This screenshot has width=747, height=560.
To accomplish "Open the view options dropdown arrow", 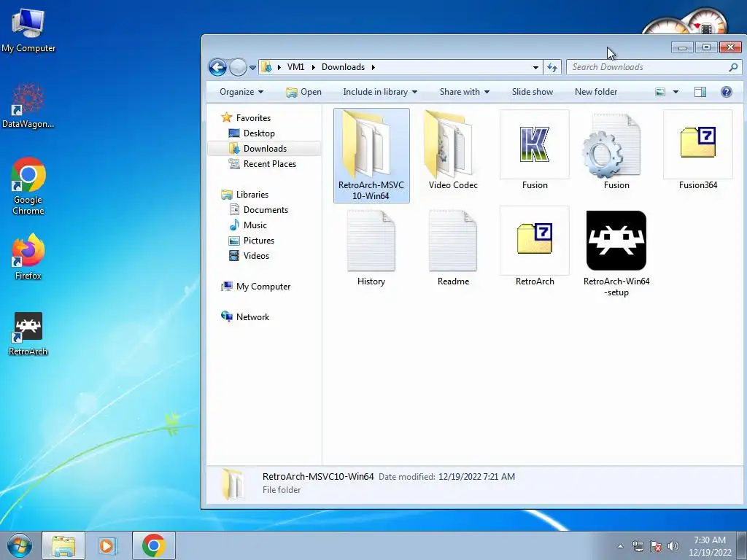I will (x=676, y=92).
